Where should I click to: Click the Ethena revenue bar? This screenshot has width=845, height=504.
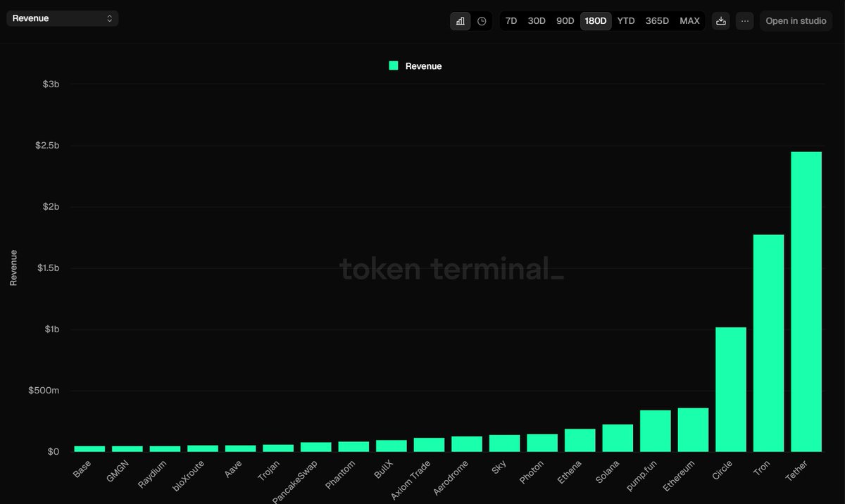click(580, 440)
